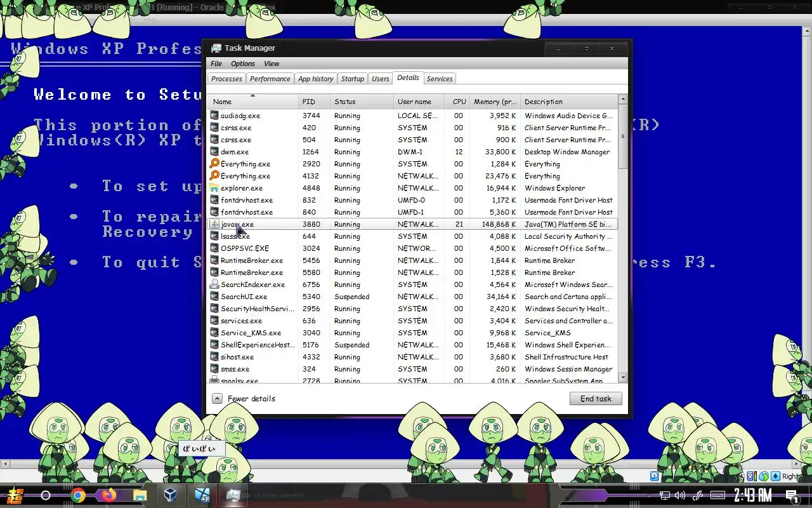The height and width of the screenshot is (508, 812).
Task: Select the audiodg.exe process icon
Action: tap(214, 116)
